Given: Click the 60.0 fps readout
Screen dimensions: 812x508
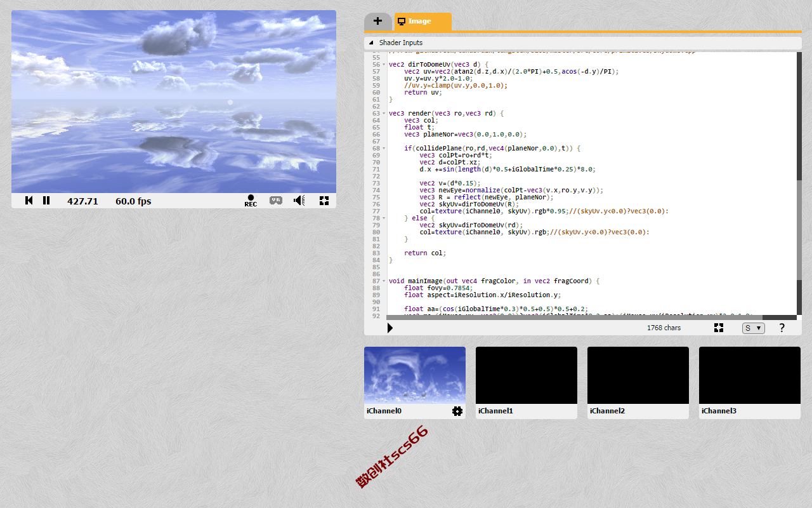Looking at the screenshot, I should tap(133, 201).
